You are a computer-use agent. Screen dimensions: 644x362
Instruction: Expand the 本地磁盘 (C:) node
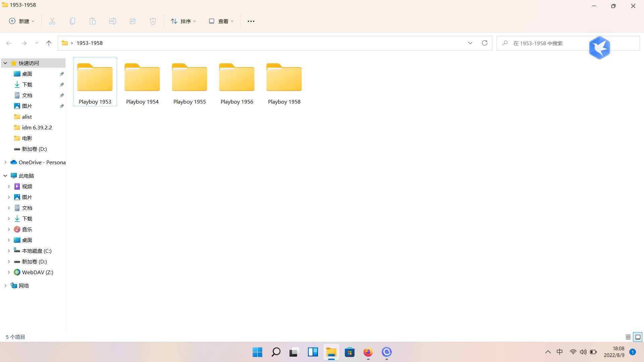(9, 251)
